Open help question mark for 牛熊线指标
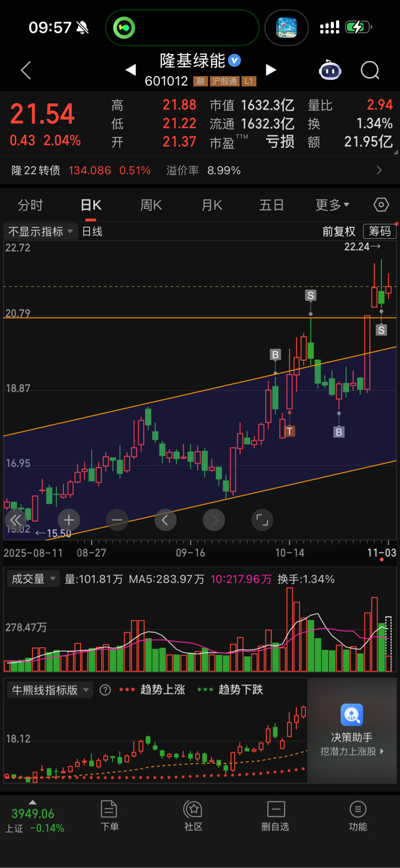Viewport: 400px width, 868px height. [105, 690]
